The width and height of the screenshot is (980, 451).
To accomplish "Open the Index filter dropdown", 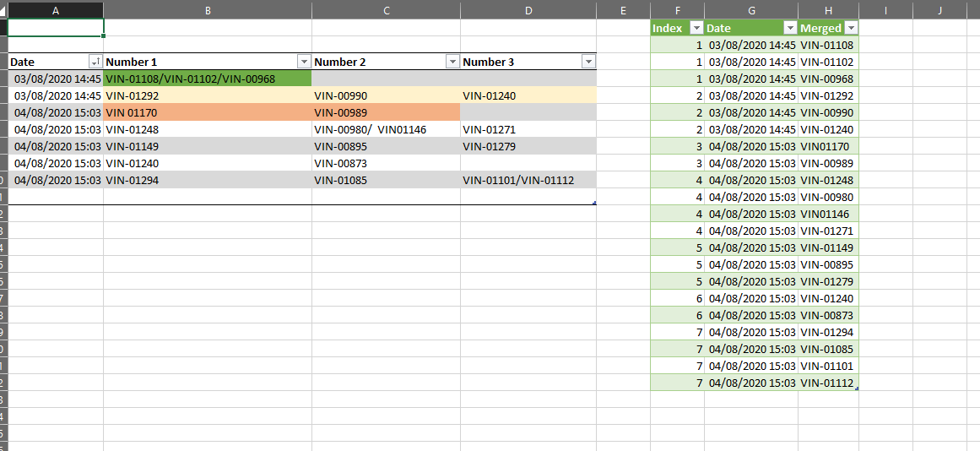I will point(696,28).
